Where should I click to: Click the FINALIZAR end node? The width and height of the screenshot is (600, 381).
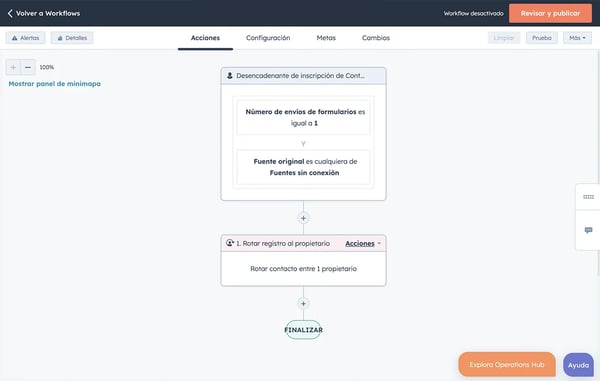(x=303, y=330)
